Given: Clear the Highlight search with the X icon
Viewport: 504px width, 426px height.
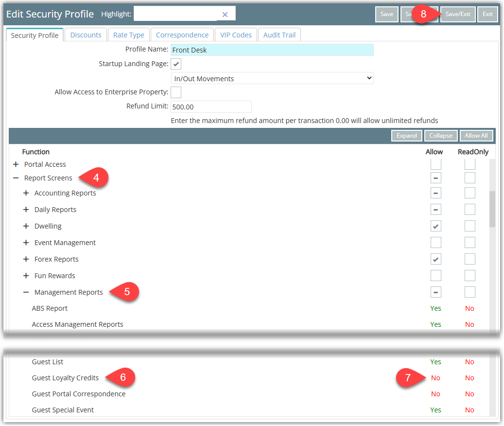Looking at the screenshot, I should coord(225,15).
